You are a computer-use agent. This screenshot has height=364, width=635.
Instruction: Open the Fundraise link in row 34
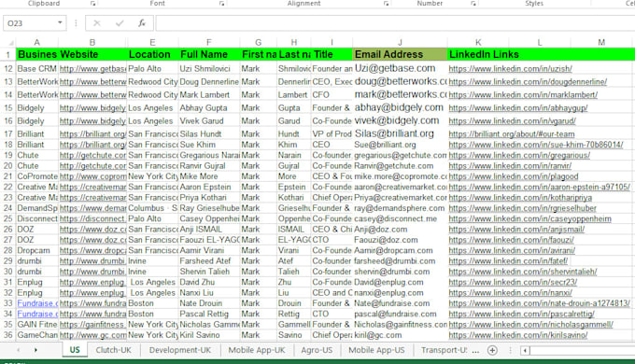point(37,314)
